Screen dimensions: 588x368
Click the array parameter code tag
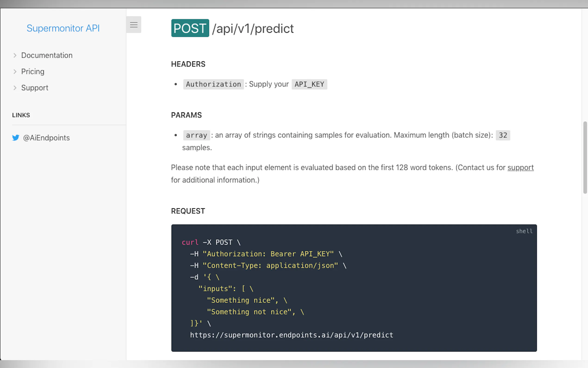pos(196,135)
